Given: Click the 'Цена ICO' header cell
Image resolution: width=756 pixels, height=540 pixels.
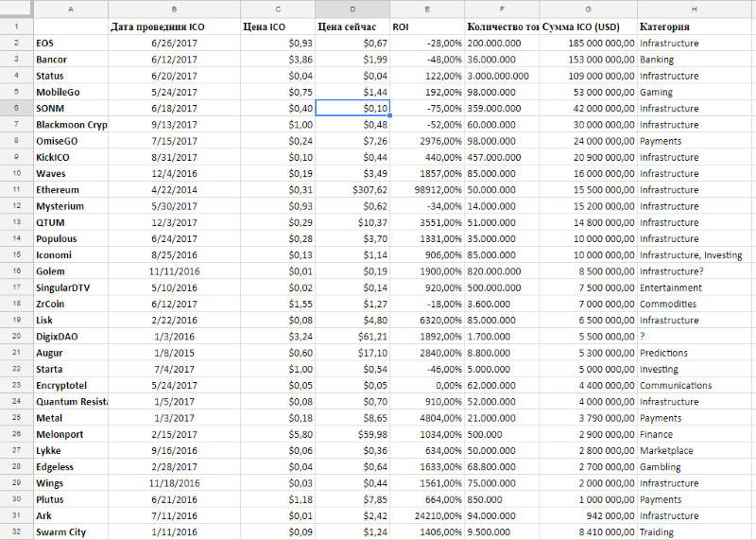Looking at the screenshot, I should pos(278,26).
